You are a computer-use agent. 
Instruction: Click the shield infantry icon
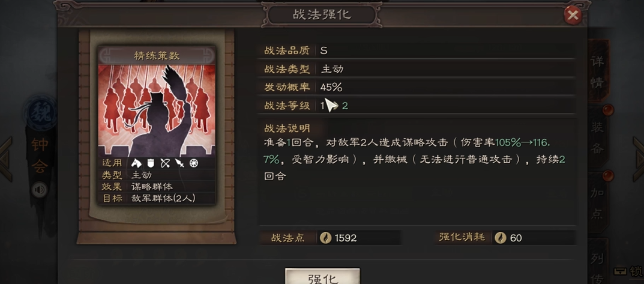point(151,163)
